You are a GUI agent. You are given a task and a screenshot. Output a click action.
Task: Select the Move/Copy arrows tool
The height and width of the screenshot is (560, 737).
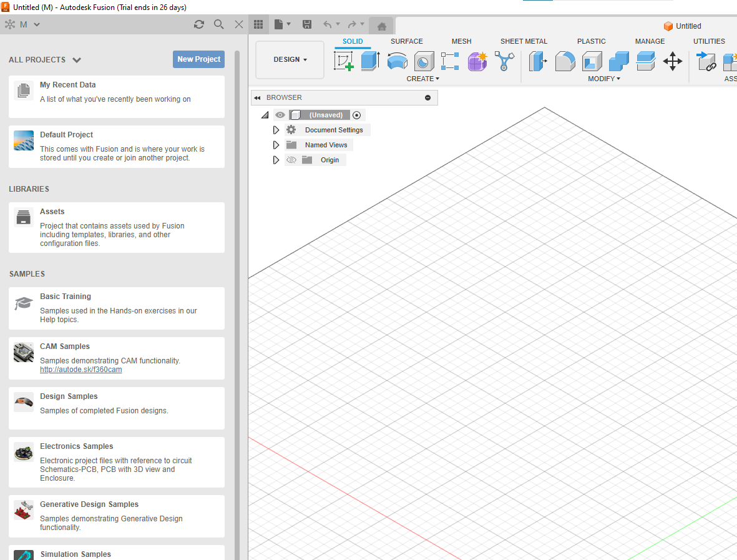coord(673,61)
